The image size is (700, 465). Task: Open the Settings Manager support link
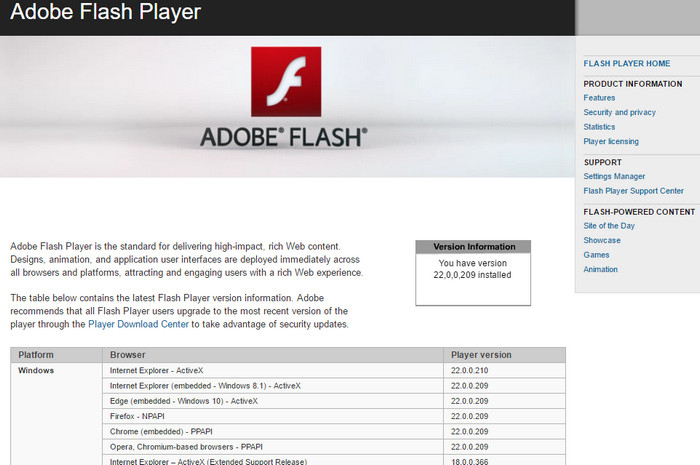point(614,176)
